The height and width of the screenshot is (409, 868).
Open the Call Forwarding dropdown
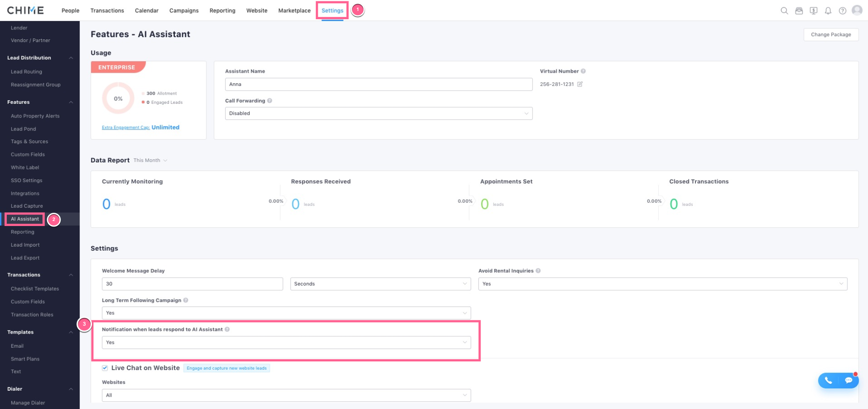[x=378, y=113]
